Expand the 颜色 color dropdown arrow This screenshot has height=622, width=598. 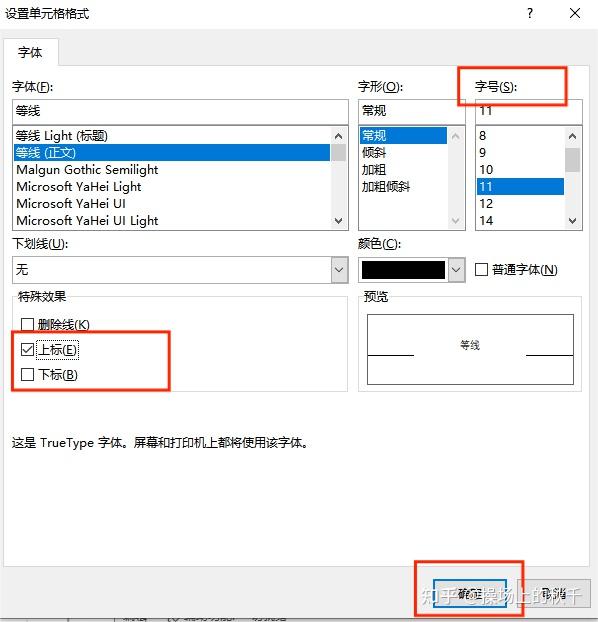pos(456,270)
